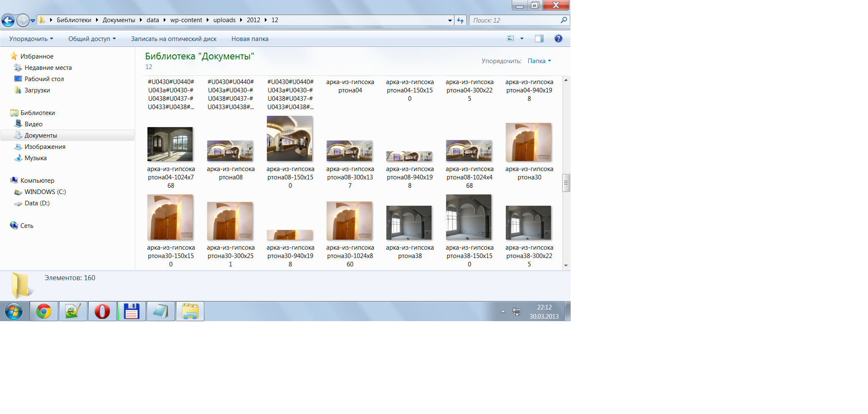
Task: Select thumbnail 'арка-из-гипсокартона30'
Action: [x=528, y=142]
